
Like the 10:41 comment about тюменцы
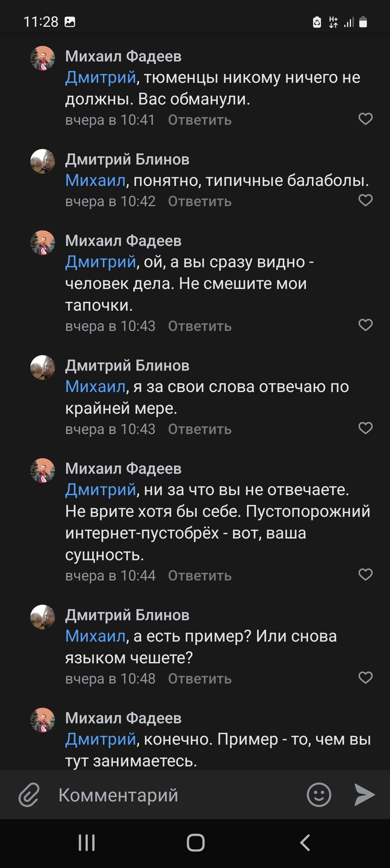[365, 119]
